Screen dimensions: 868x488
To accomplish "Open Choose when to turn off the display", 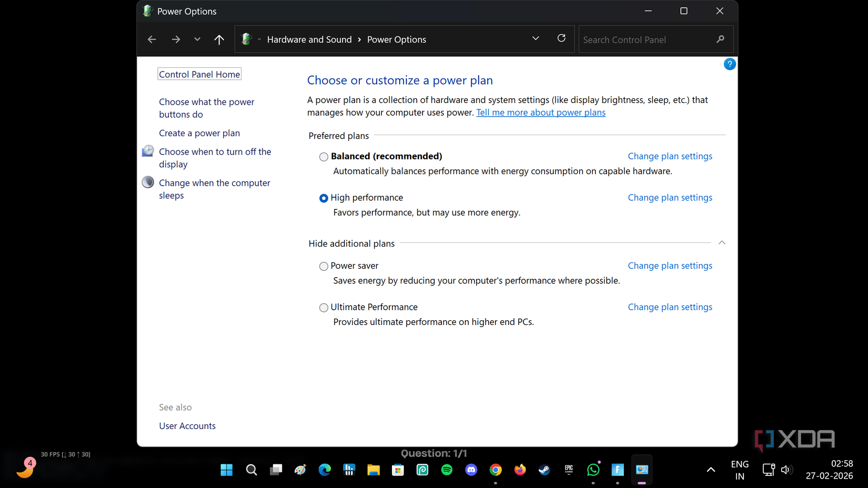I will [215, 158].
